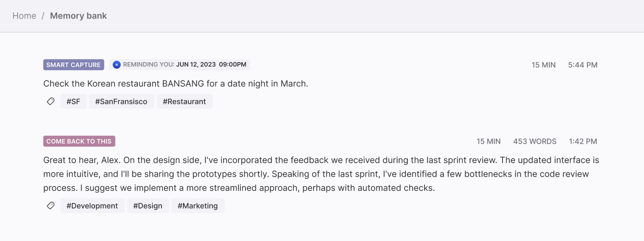Click the 15 MIN label on first memory

(544, 65)
